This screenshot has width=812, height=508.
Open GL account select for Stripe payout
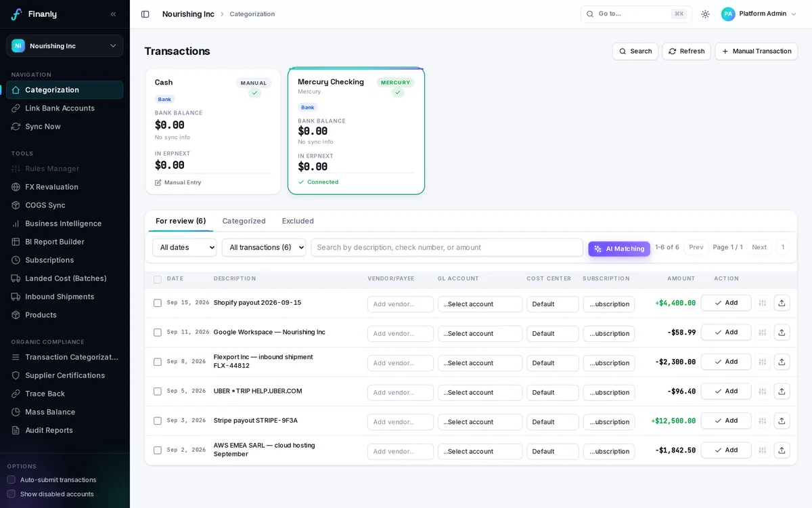coord(480,422)
